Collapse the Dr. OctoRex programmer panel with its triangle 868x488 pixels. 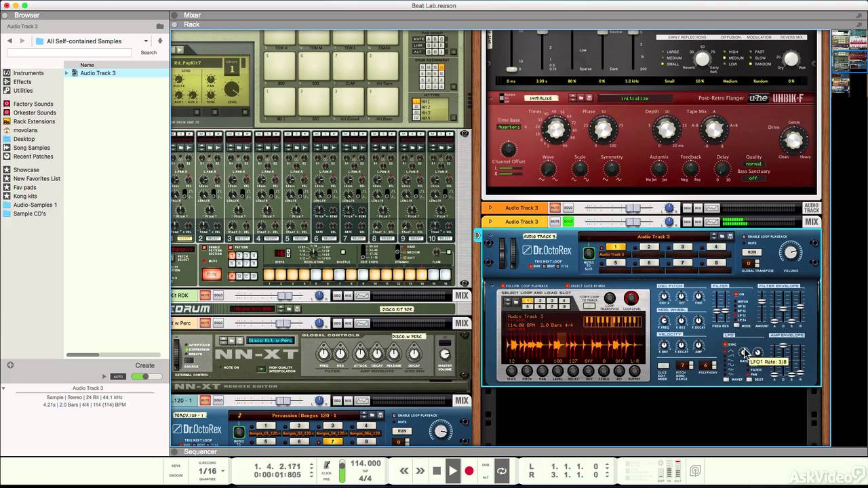[492, 286]
